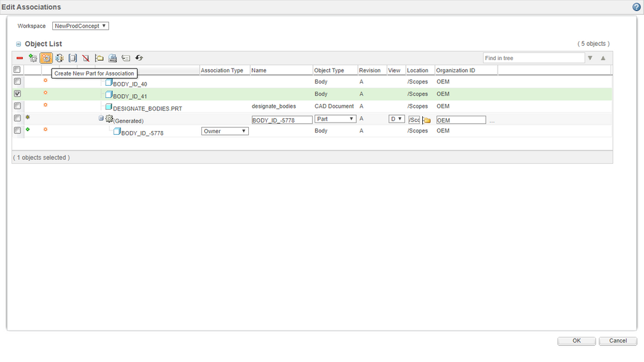Screen dimensions: 644x362
Task: Click the cube icon for BODY_ID_41
Action: (x=109, y=95)
